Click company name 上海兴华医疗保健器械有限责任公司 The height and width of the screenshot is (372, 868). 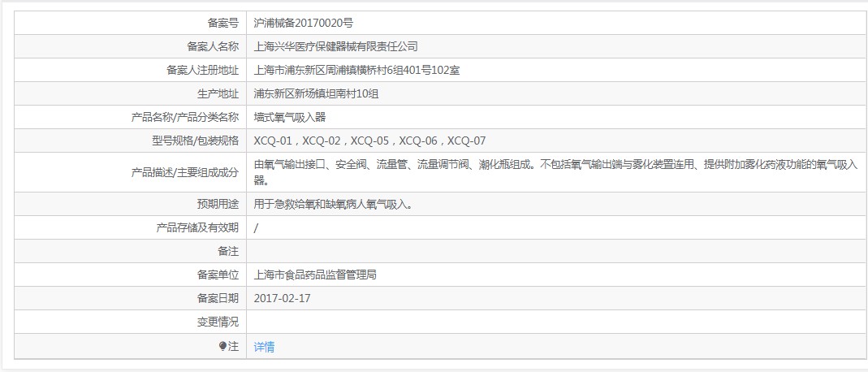tap(335, 46)
